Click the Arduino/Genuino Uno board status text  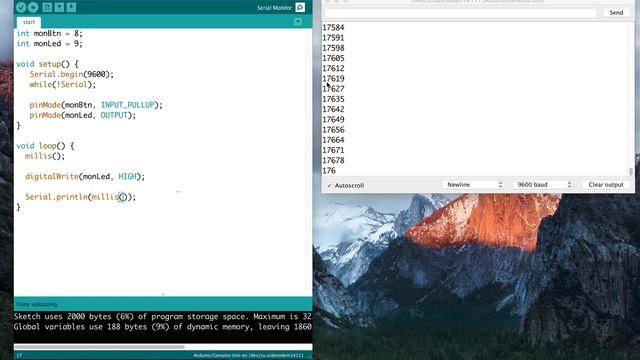click(x=249, y=356)
